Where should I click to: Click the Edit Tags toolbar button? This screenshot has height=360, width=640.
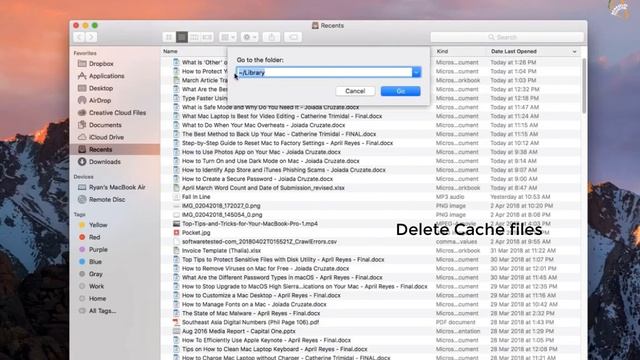[293, 37]
